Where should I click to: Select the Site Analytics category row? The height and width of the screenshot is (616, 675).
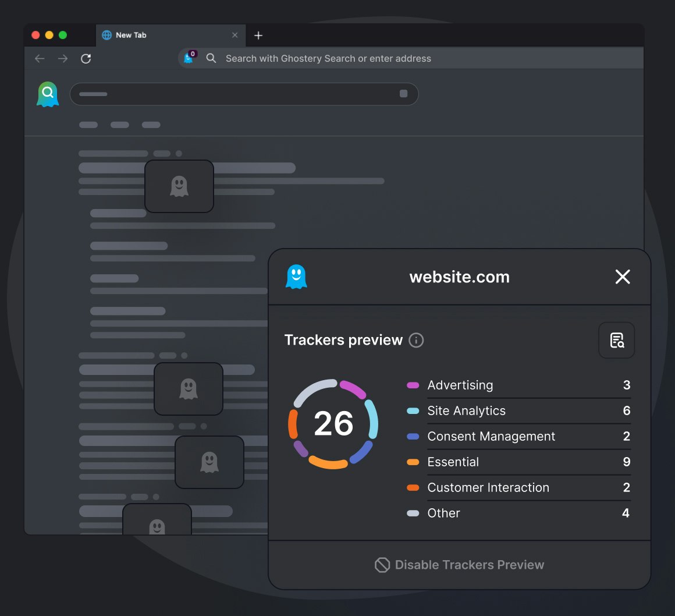pyautogui.click(x=518, y=410)
